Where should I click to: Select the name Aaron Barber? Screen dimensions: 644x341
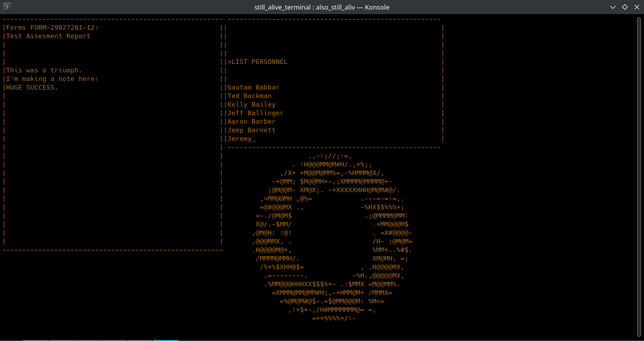pyautogui.click(x=252, y=122)
